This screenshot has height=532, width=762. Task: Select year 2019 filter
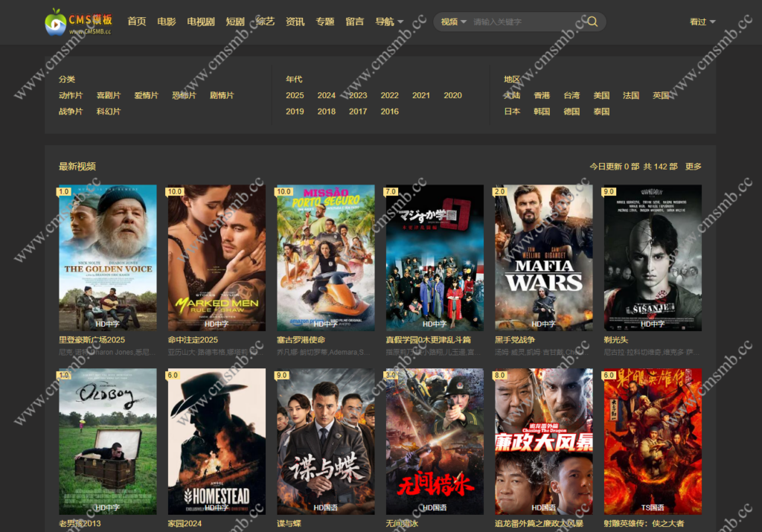pos(295,112)
